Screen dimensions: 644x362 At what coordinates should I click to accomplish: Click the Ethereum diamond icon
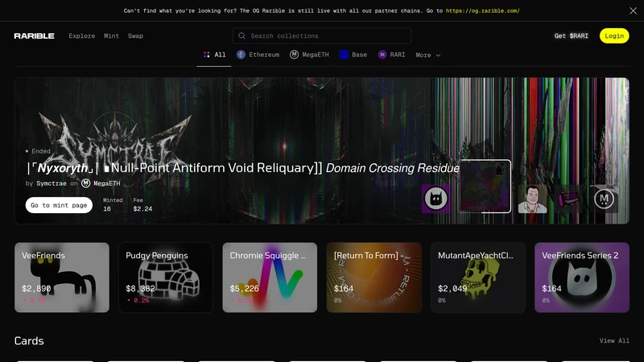coord(241,55)
